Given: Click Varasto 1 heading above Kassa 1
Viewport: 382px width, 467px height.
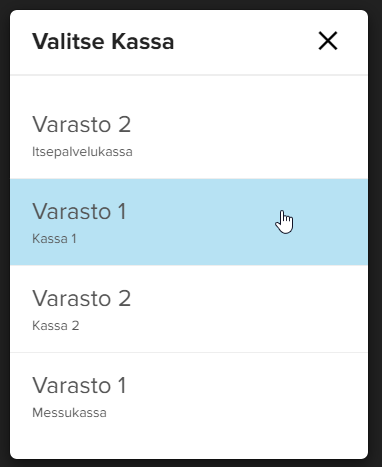Looking at the screenshot, I should pyautogui.click(x=79, y=211).
